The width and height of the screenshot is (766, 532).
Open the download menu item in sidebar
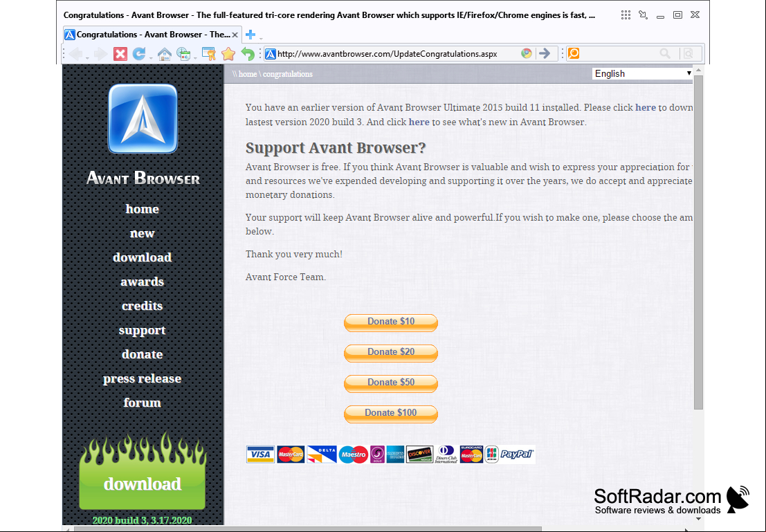coord(142,257)
